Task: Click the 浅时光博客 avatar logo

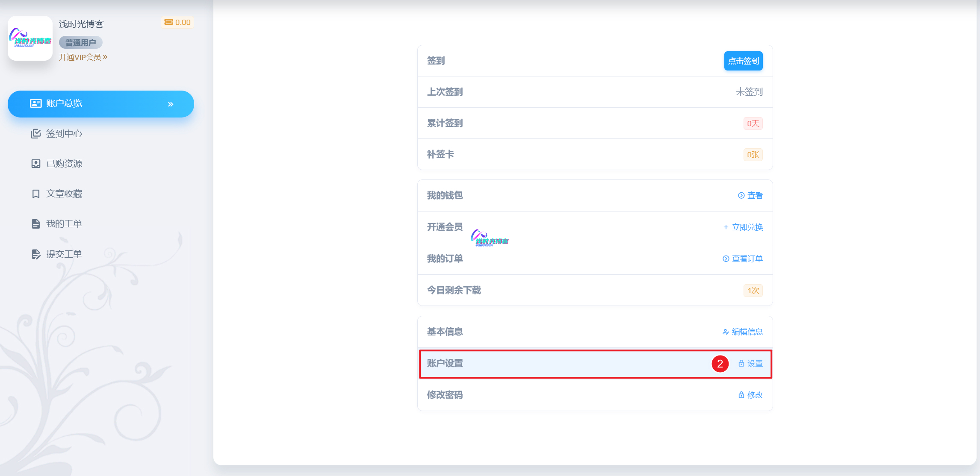Action: pyautogui.click(x=30, y=38)
